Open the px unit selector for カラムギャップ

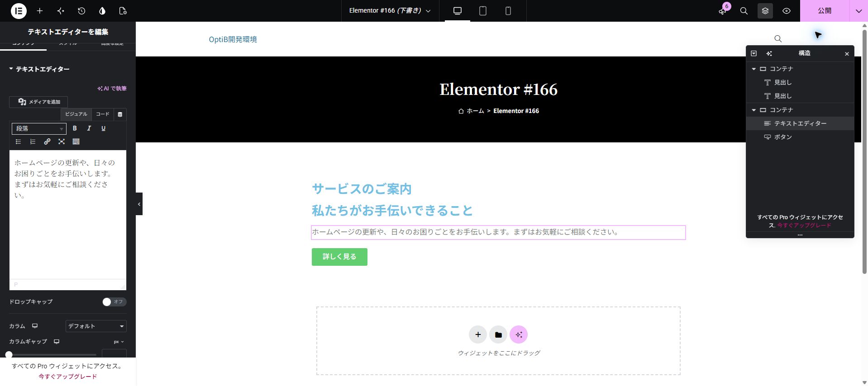(x=119, y=342)
